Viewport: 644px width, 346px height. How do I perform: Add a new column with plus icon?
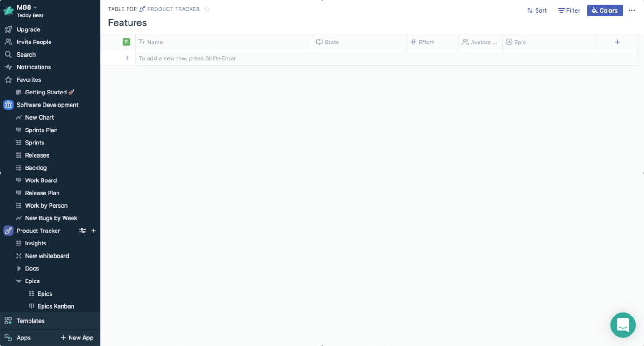[x=617, y=42]
